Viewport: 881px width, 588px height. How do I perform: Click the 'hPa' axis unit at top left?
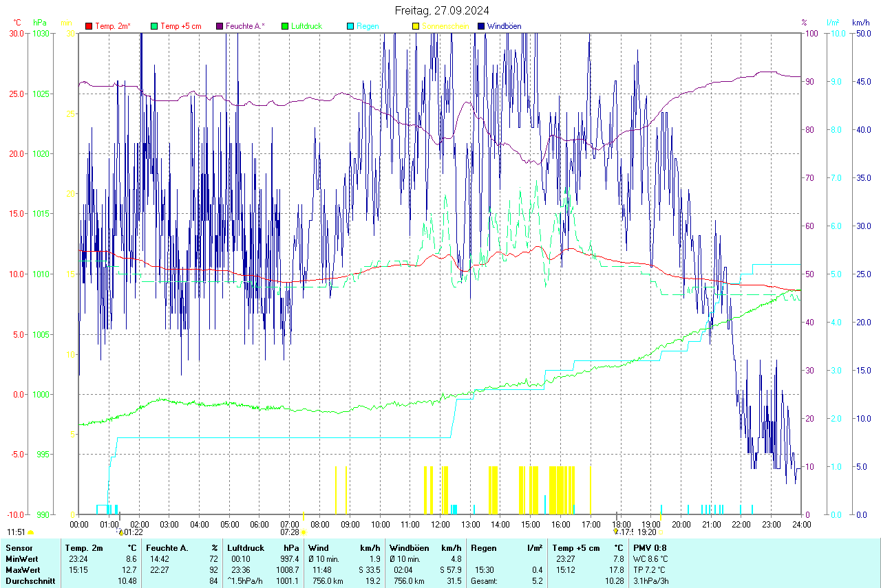point(40,23)
